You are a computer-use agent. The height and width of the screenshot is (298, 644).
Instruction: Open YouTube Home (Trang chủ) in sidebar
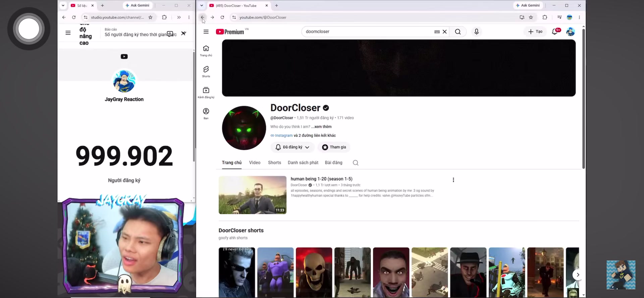click(206, 51)
